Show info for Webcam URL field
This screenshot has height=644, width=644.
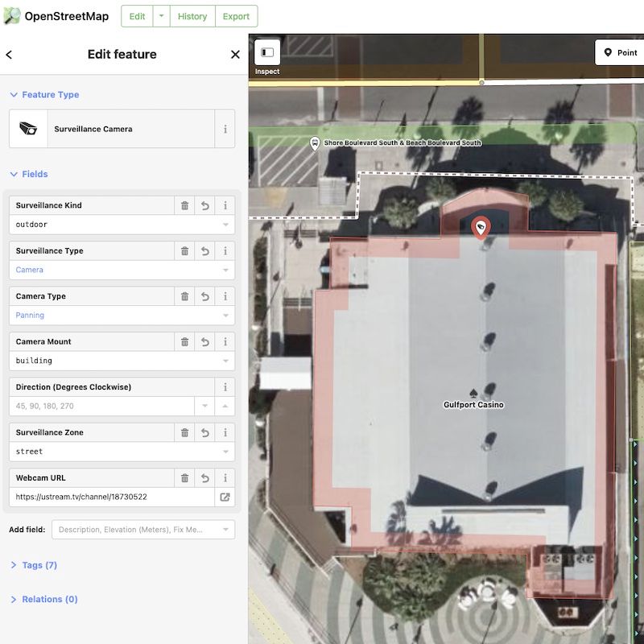[x=225, y=477]
